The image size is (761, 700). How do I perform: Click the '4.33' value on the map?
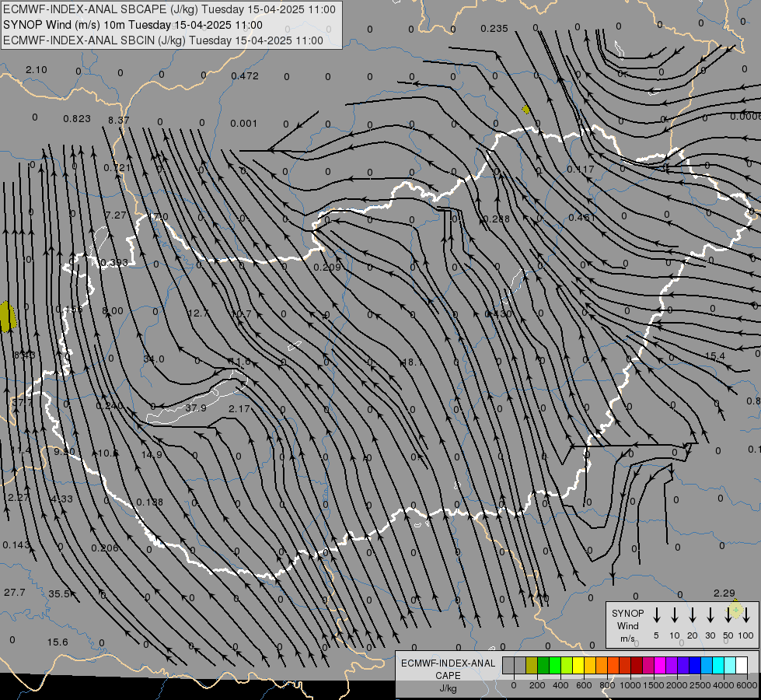tap(61, 499)
